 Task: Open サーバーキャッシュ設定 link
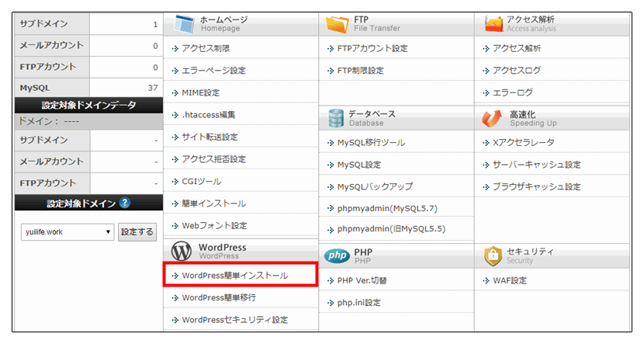click(537, 165)
